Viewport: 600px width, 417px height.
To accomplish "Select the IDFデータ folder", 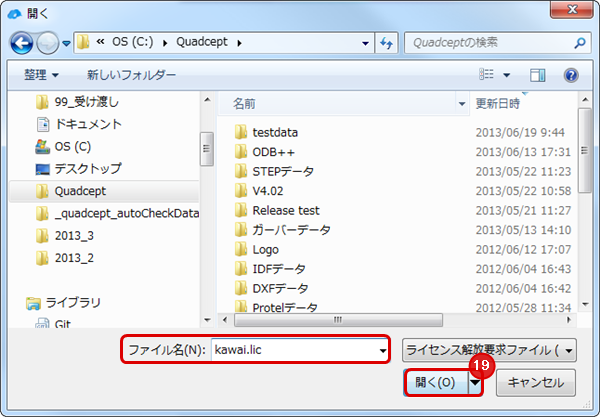I will click(279, 269).
